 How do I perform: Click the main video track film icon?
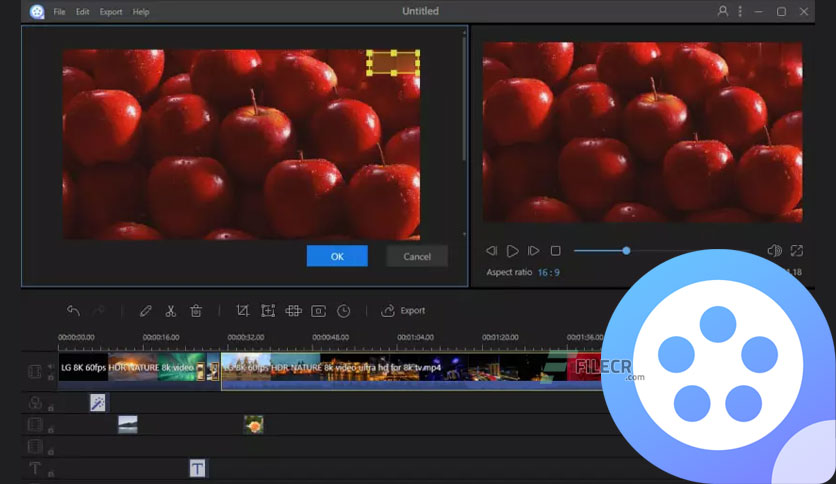click(x=35, y=372)
